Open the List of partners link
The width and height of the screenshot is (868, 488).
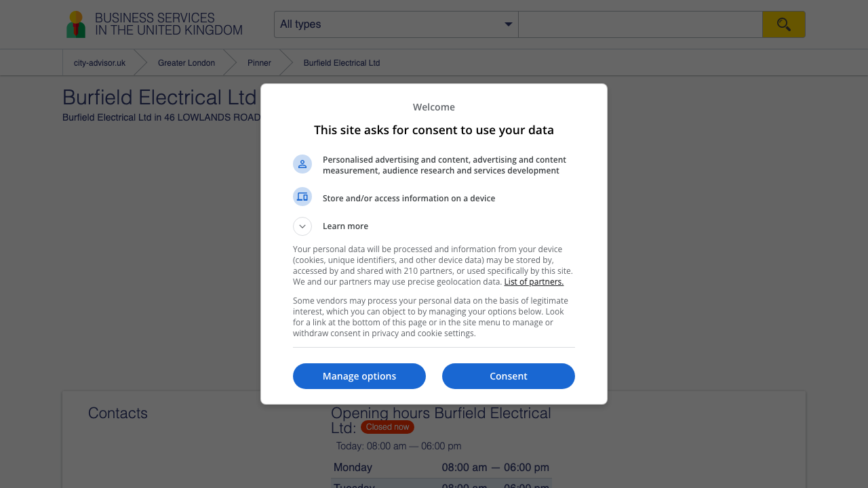click(534, 282)
